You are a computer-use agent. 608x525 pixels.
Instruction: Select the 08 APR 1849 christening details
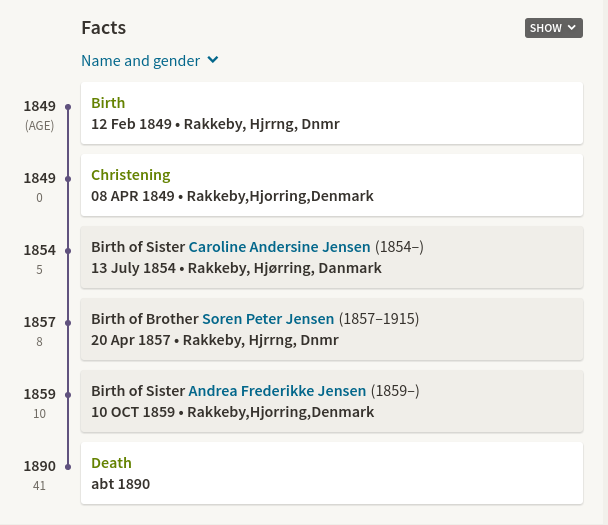coord(232,196)
